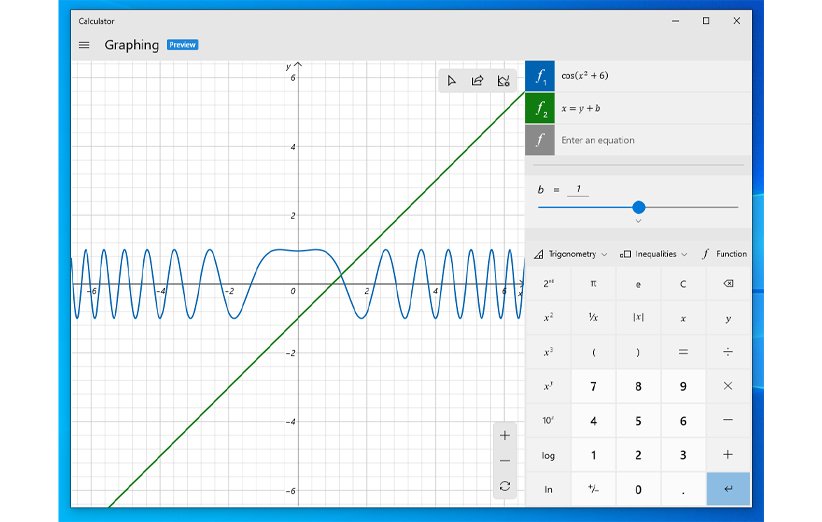Screen dimensions: 822x522
Task: Reset the graph view
Action: click(x=505, y=486)
